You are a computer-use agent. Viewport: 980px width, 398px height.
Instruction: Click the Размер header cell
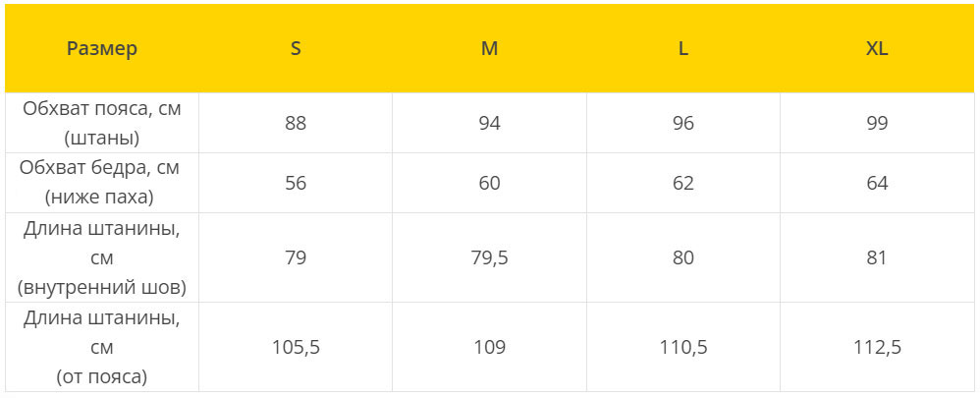pos(102,49)
